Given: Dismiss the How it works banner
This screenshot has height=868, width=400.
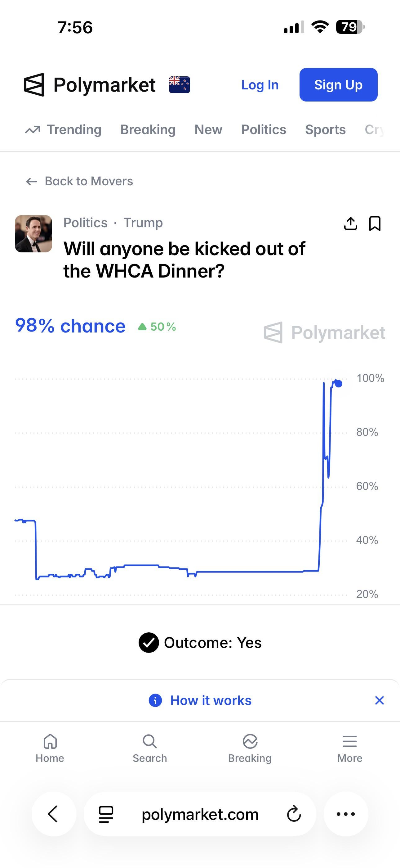Looking at the screenshot, I should tap(379, 701).
